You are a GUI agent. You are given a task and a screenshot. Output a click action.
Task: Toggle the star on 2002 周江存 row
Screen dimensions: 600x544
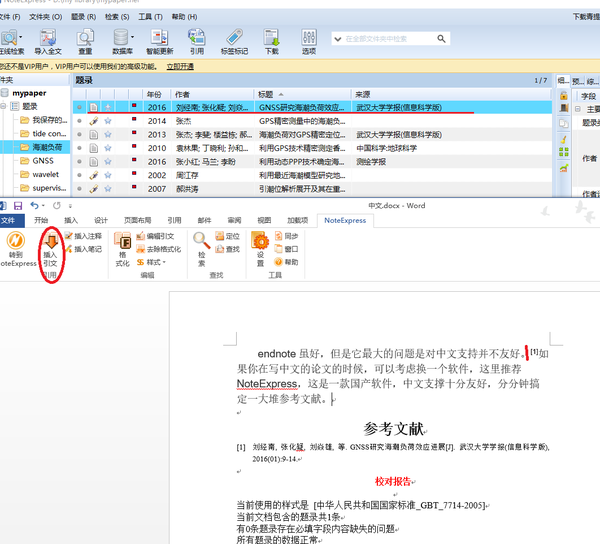[108, 175]
